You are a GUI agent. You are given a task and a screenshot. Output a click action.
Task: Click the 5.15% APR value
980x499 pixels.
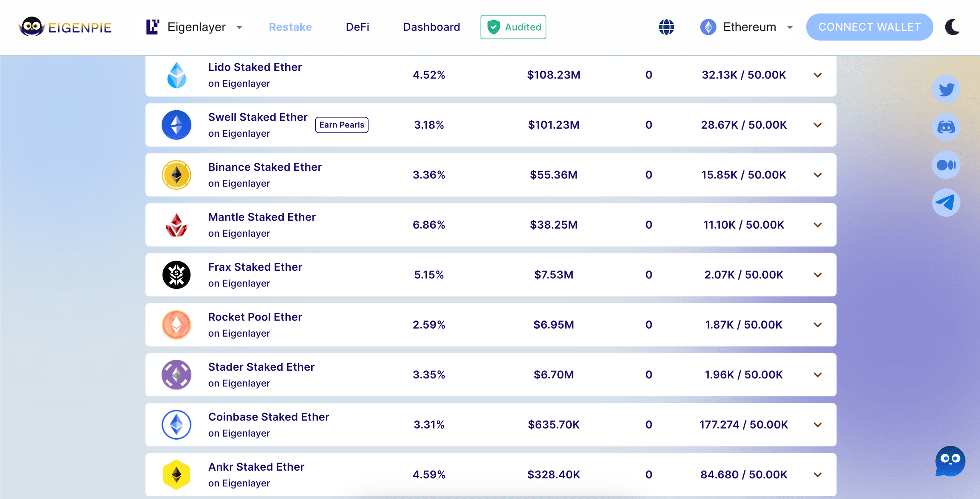(429, 275)
